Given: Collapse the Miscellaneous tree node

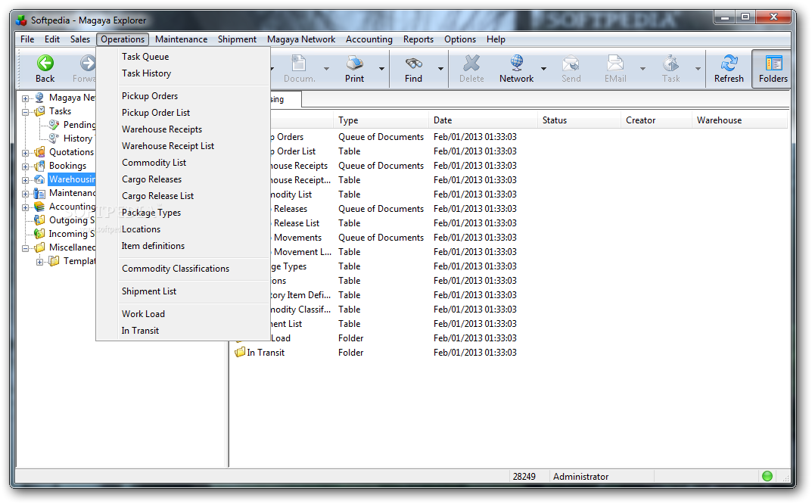Looking at the screenshot, I should click(26, 248).
